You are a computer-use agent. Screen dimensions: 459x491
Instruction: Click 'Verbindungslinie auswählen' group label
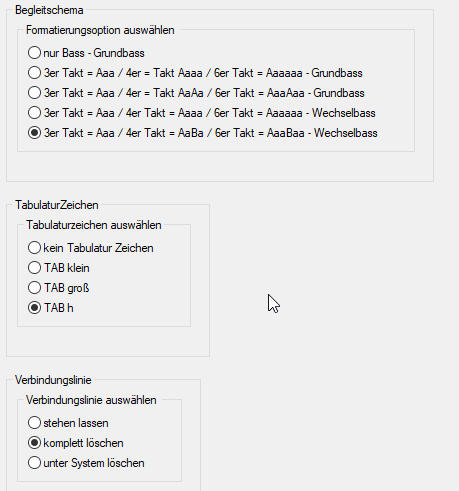(x=91, y=400)
